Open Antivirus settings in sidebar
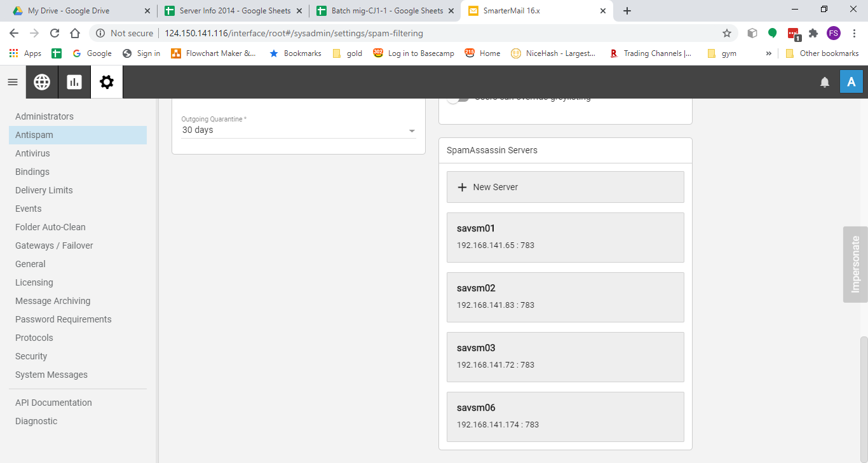Viewport: 868px width, 463px height. (x=32, y=153)
